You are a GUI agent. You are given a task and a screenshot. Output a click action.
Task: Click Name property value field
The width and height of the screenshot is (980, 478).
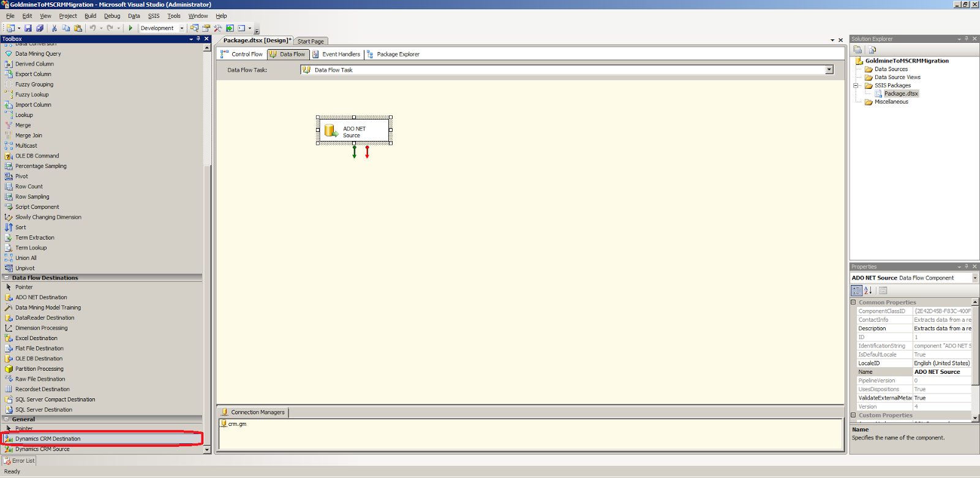(x=942, y=372)
